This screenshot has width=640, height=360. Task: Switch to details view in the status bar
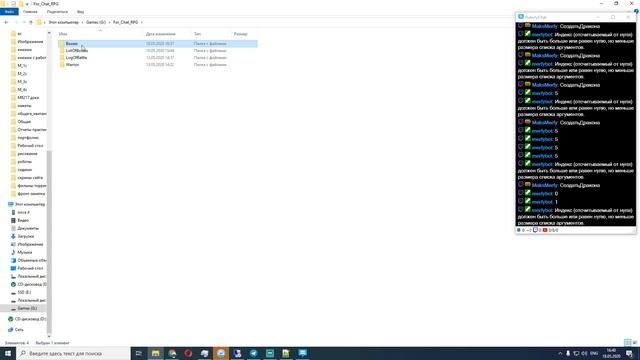pos(628,342)
